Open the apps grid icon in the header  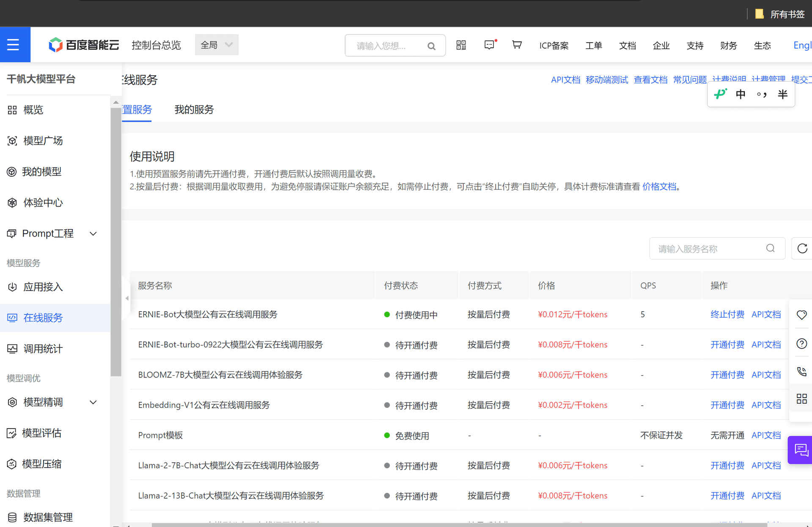click(461, 45)
